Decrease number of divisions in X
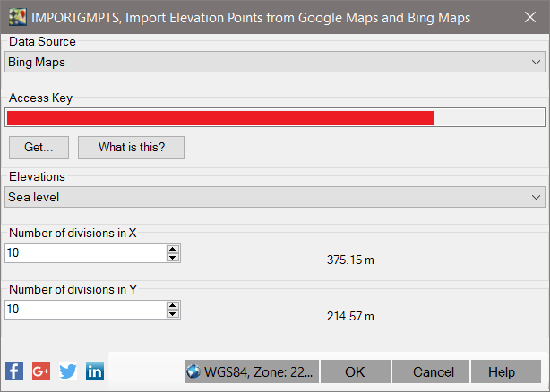The width and height of the screenshot is (550, 392). coord(173,258)
